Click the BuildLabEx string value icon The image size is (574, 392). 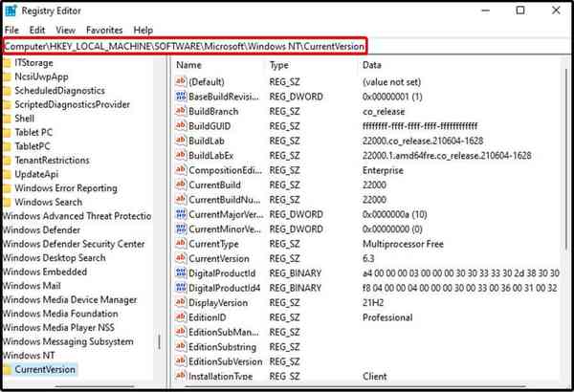click(x=181, y=155)
